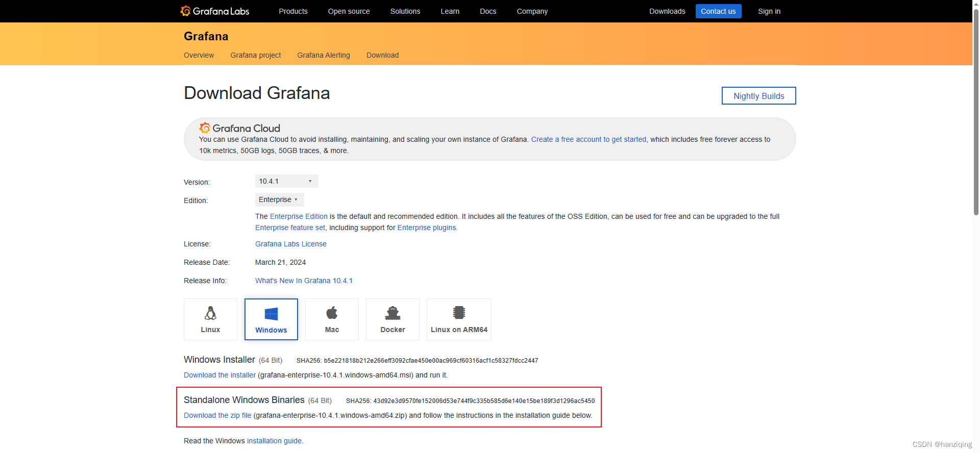Screen dimensions: 980x453
Task: Click the Windows Installer heading
Action: 219,360
